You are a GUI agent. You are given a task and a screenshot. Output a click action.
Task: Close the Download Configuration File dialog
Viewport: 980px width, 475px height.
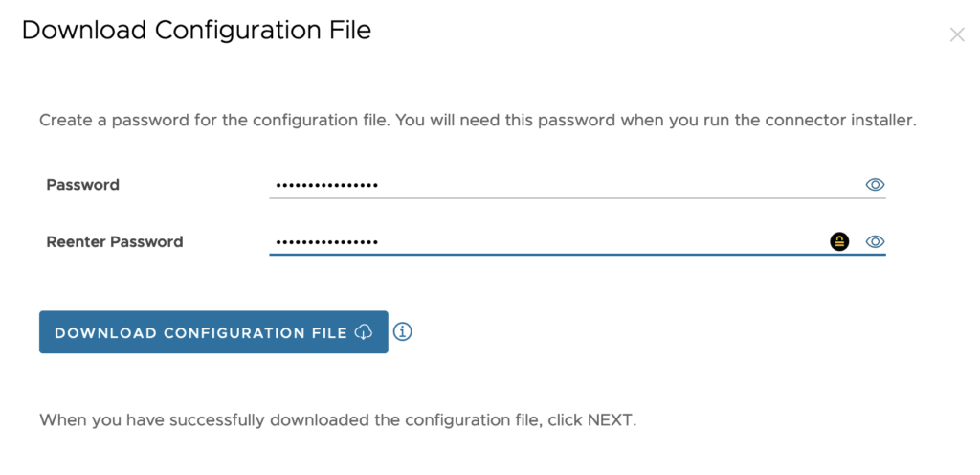pos(956,35)
